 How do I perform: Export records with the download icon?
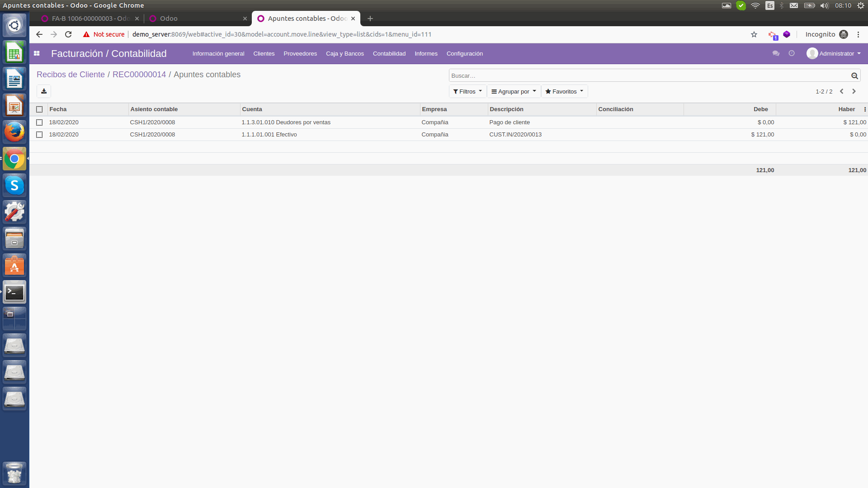[x=44, y=91]
